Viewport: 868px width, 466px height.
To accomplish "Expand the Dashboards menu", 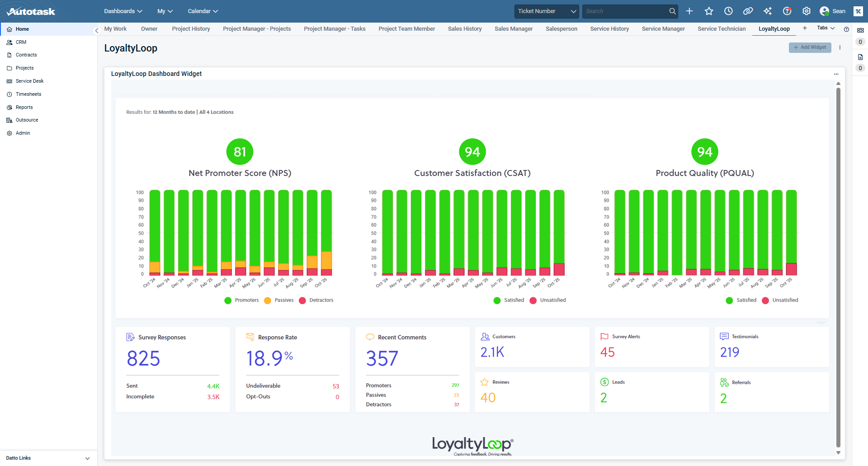I will [x=123, y=11].
